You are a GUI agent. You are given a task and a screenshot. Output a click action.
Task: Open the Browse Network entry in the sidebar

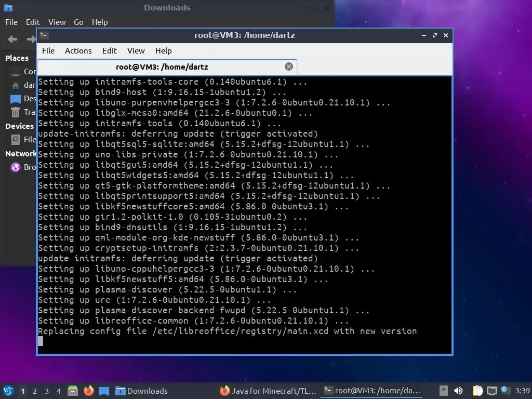[x=22, y=167]
